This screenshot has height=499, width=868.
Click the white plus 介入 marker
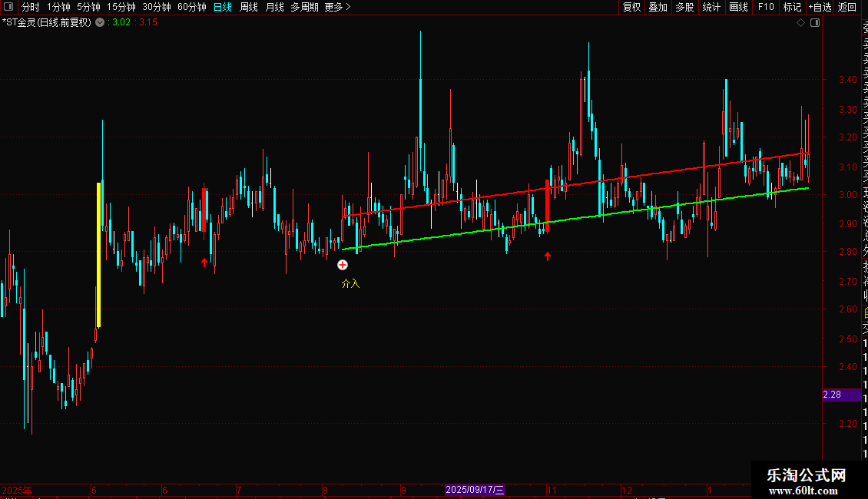(x=343, y=265)
